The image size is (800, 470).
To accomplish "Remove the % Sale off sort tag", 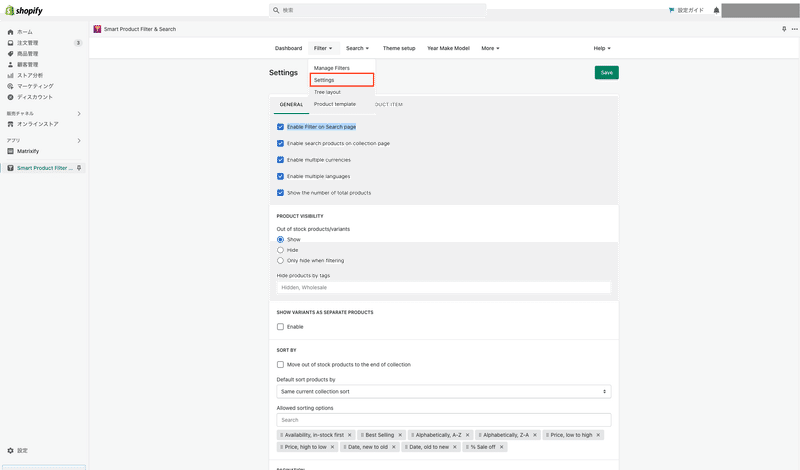I will point(502,447).
